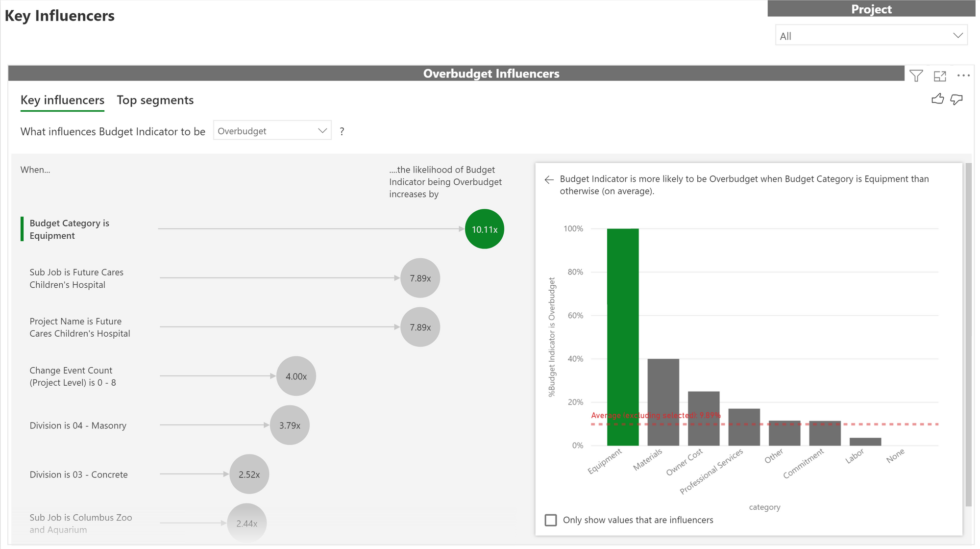The image size is (980, 549).
Task: Click the filter icon on visual header
Action: [916, 75]
